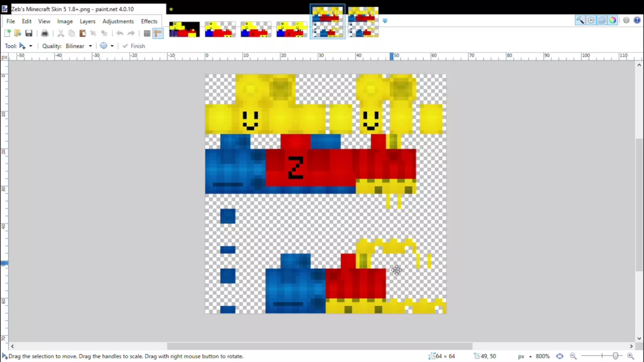
Task: Create a new image with New icon
Action: point(7,33)
